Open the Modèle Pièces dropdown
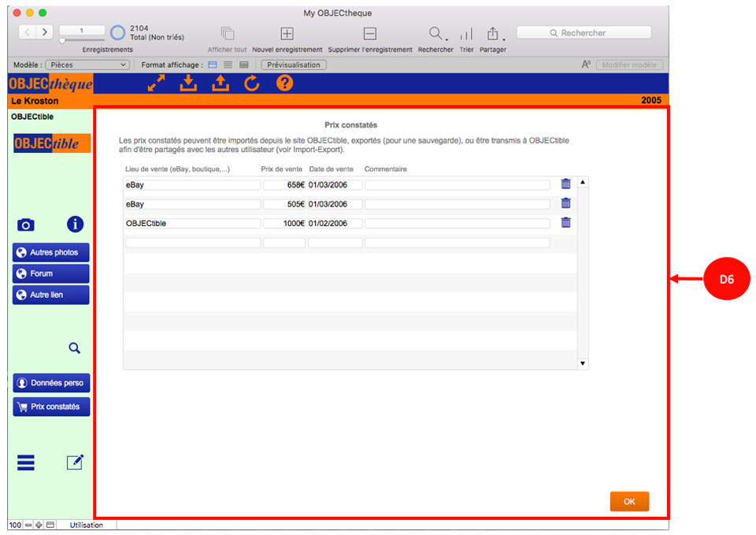This screenshot has width=756, height=535. [87, 65]
